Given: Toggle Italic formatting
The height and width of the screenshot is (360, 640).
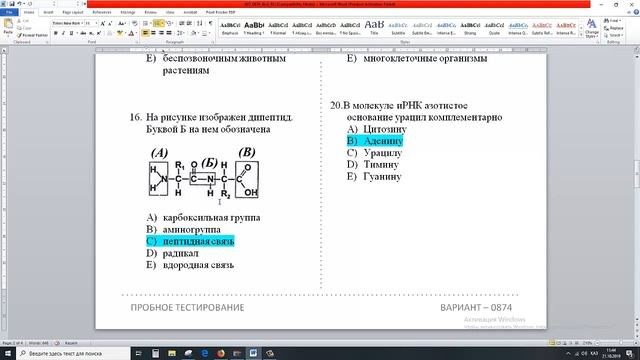Looking at the screenshot, I should [x=63, y=33].
